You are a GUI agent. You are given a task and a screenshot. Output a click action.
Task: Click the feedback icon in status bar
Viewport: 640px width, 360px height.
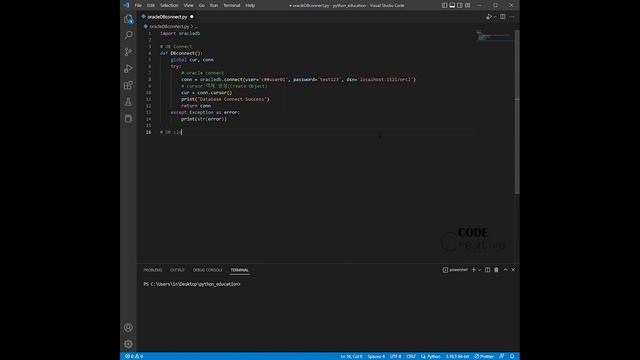502,356
